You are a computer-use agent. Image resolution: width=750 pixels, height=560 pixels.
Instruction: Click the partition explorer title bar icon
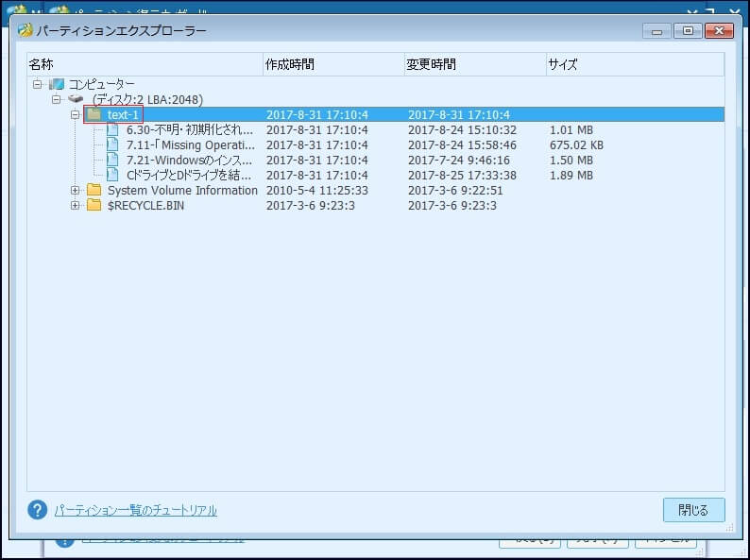click(x=25, y=30)
